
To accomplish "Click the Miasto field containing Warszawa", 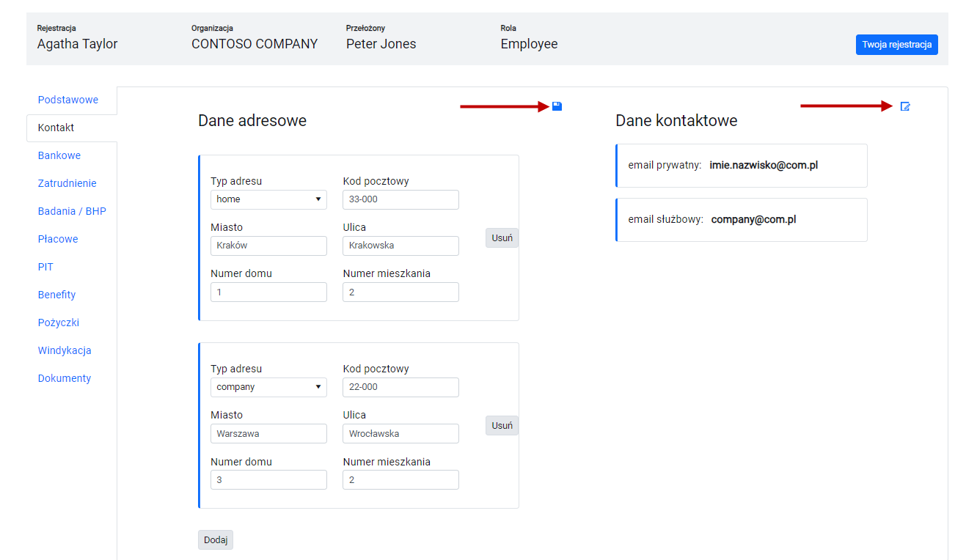I will pyautogui.click(x=269, y=433).
